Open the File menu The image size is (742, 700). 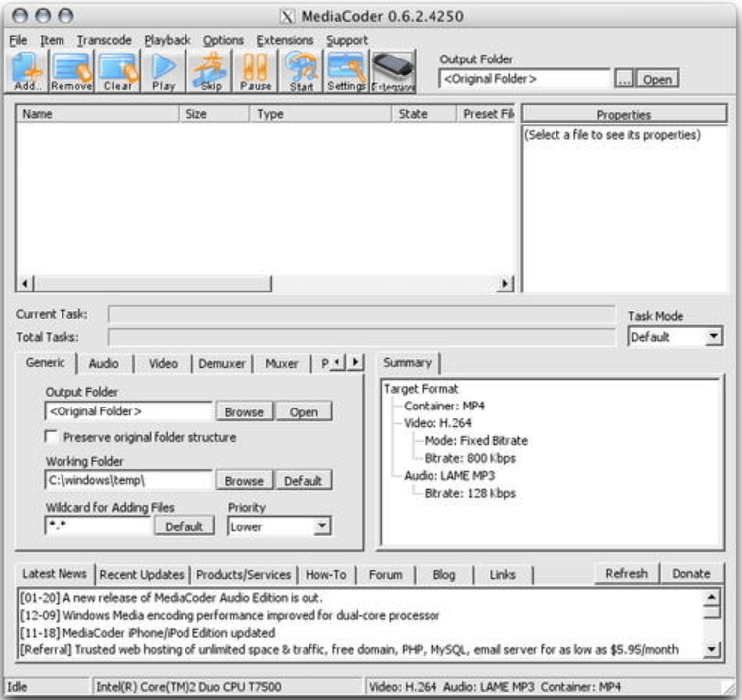pyautogui.click(x=18, y=40)
